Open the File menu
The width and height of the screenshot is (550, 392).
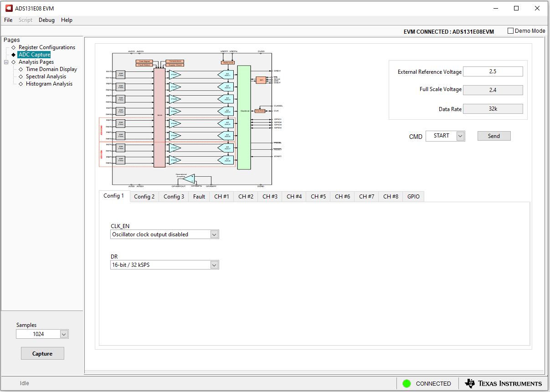click(8, 20)
